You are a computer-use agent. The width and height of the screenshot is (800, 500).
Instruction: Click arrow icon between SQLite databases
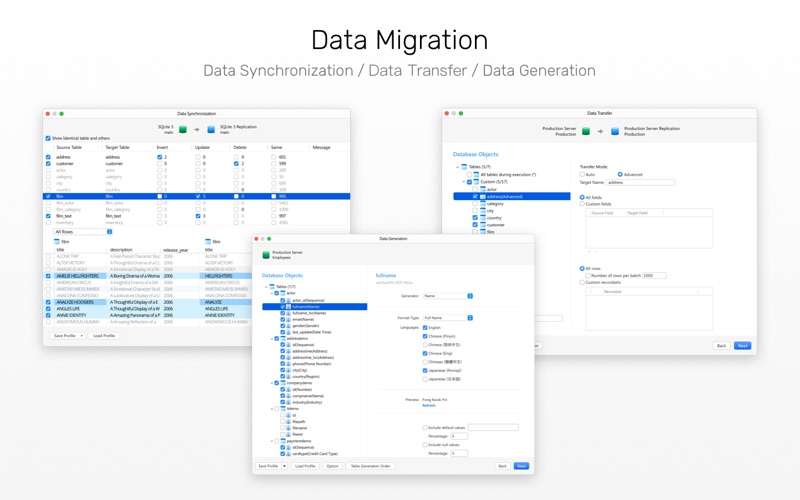coord(197,130)
